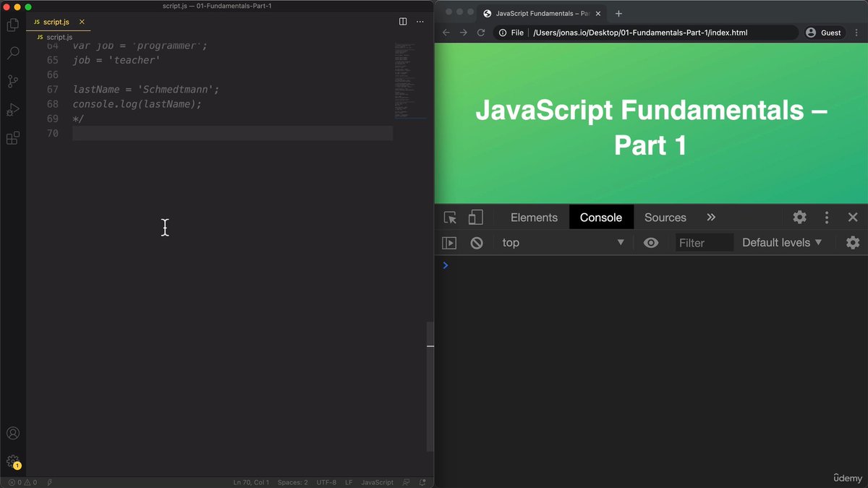Screen dimensions: 868x488
Task: Reload the page in Chrome
Action: [481, 33]
